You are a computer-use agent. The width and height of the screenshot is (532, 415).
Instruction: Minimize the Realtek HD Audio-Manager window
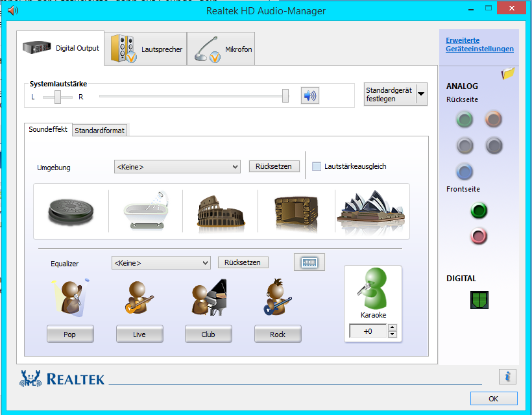[x=471, y=9]
